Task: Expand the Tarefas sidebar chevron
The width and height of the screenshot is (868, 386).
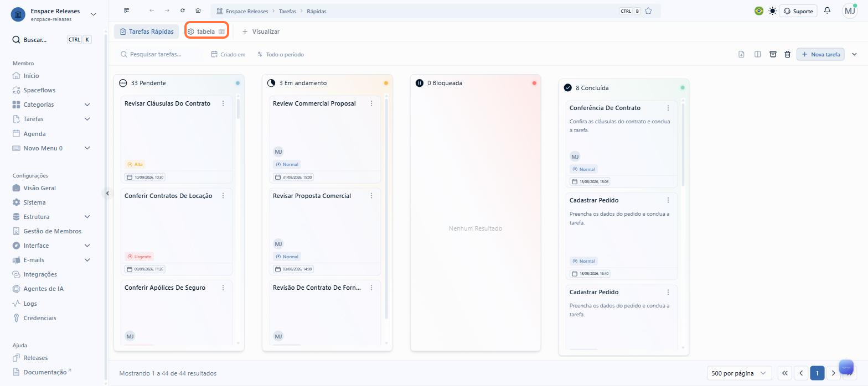Action: pyautogui.click(x=87, y=119)
